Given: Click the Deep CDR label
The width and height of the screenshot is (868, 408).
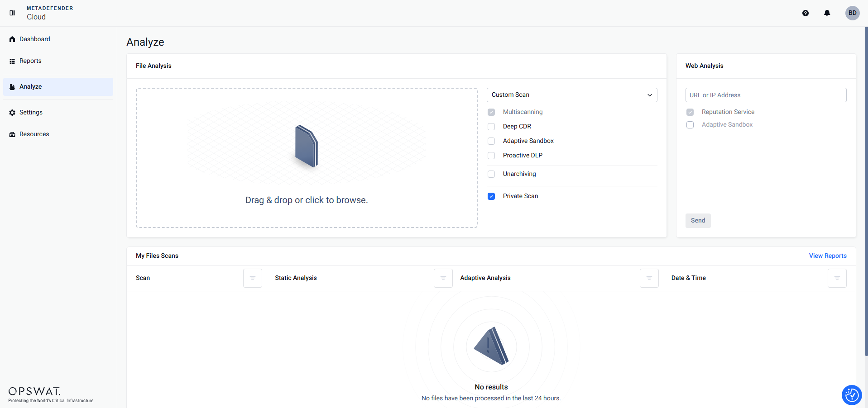Looking at the screenshot, I should click(517, 127).
